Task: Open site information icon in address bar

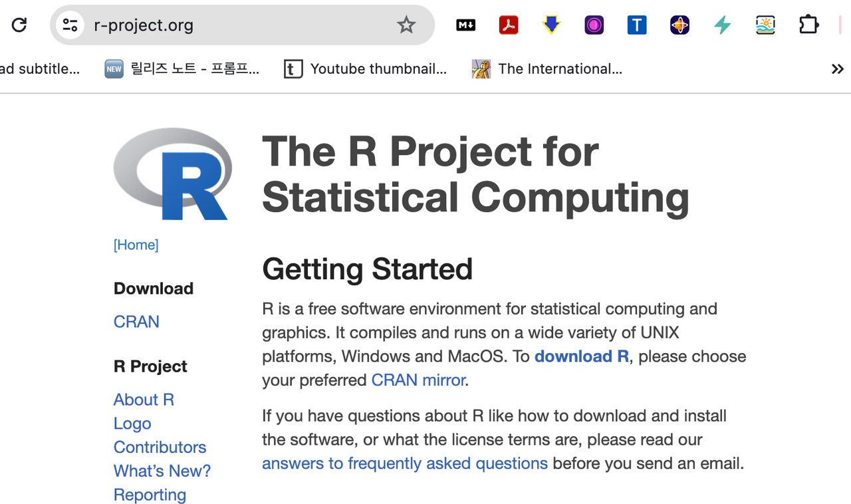Action: coord(70,25)
